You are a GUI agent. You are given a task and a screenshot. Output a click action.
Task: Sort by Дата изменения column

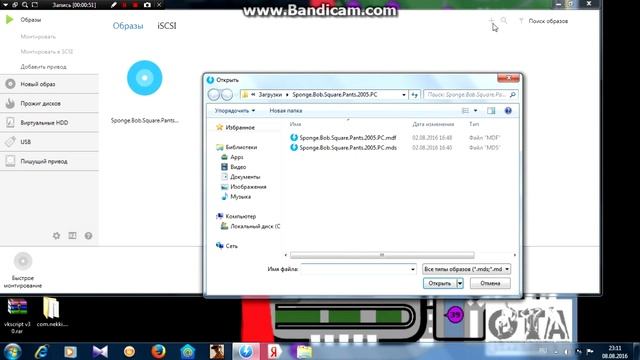coord(433,124)
